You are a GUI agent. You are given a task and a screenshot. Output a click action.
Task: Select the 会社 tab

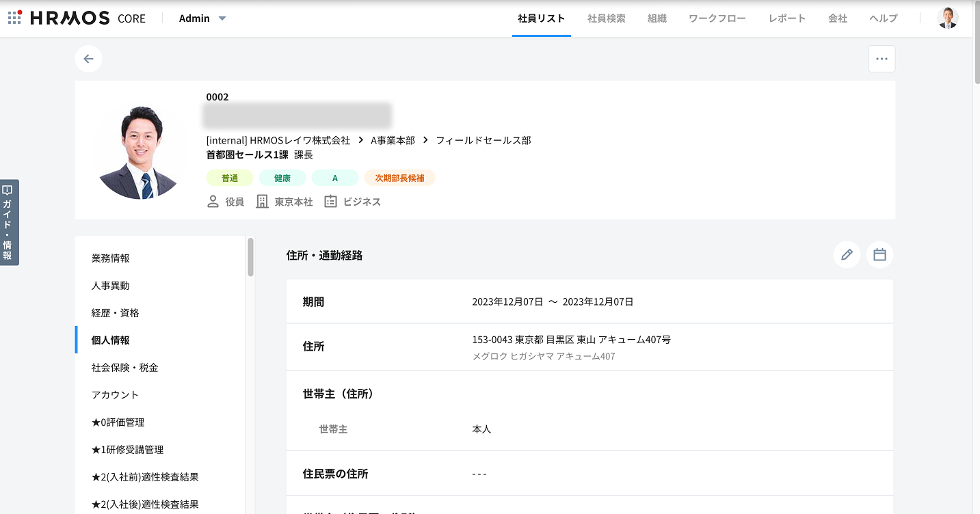click(x=838, y=18)
